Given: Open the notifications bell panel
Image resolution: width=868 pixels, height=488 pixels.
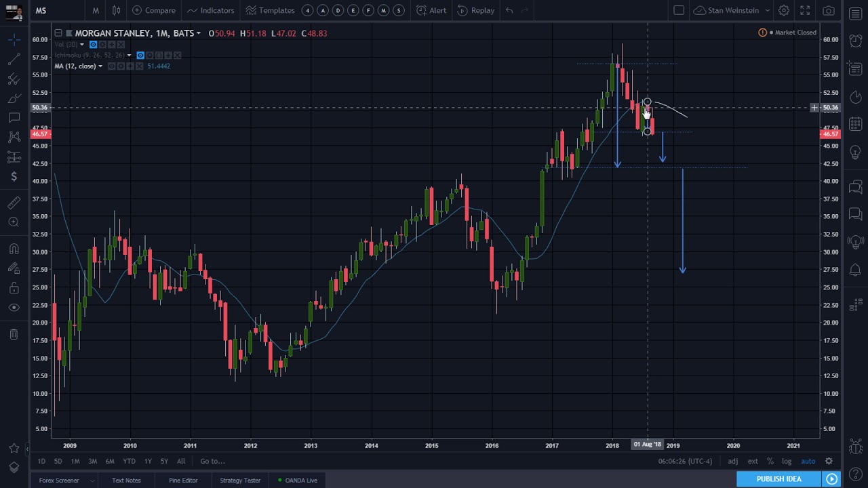Looking at the screenshot, I should point(855,270).
